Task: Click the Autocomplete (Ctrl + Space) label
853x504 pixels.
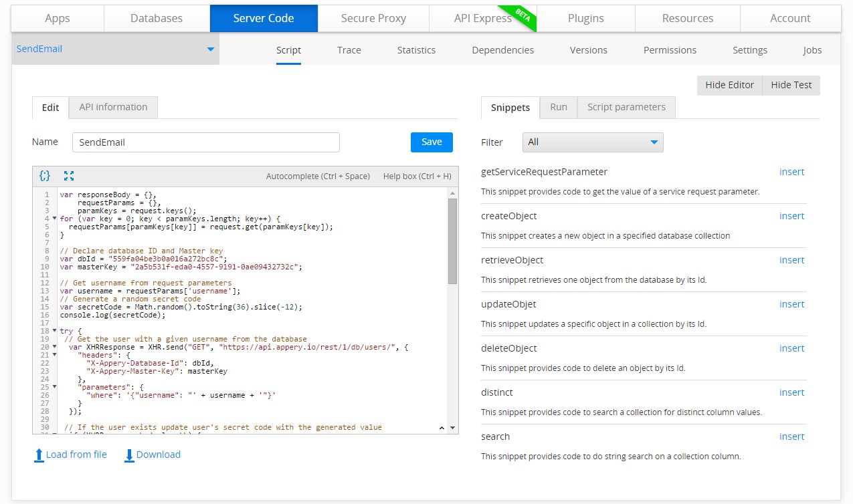Action: [x=318, y=176]
